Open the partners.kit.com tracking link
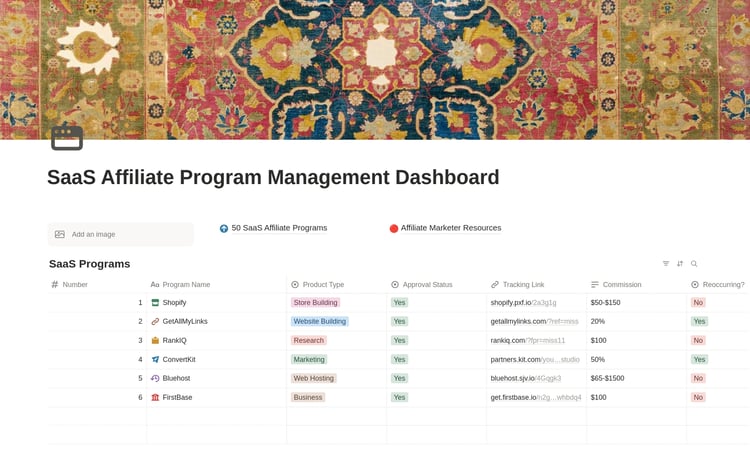This screenshot has width=750, height=468. (x=535, y=359)
